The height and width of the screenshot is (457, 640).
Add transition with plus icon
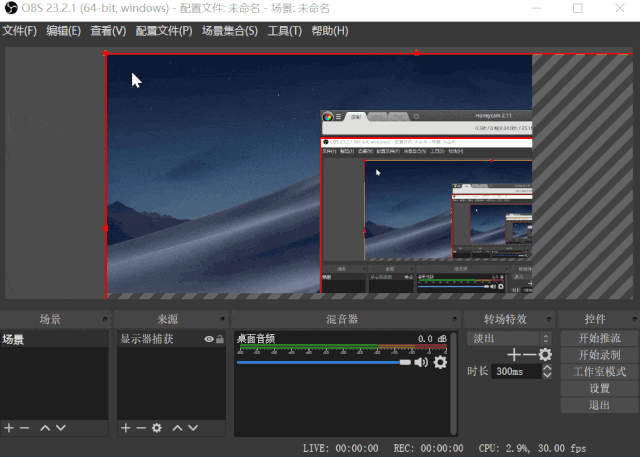pyautogui.click(x=514, y=355)
